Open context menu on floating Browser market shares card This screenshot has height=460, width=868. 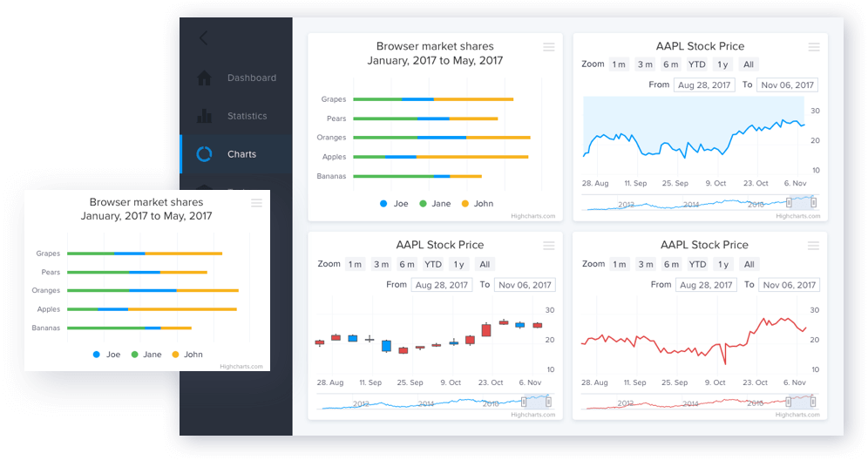tap(256, 203)
